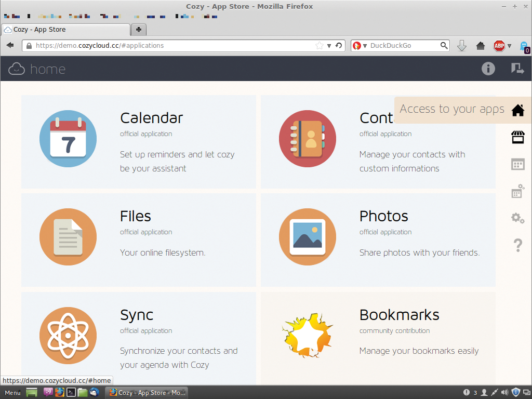Select the Photos app icon
The width and height of the screenshot is (532, 399).
(x=308, y=237)
